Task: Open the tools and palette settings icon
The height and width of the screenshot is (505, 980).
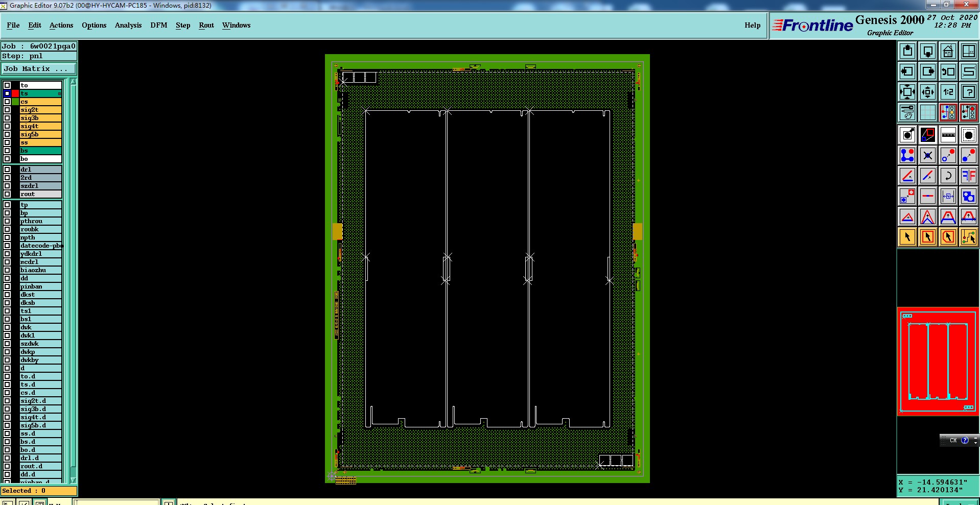Action: click(907, 112)
